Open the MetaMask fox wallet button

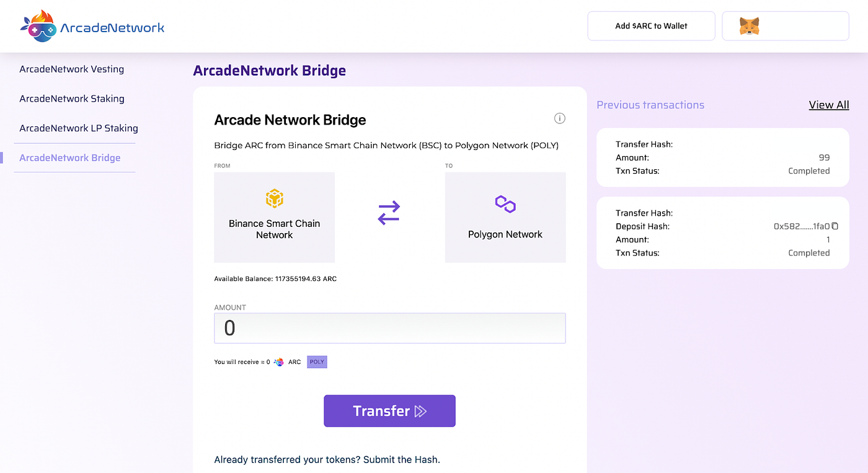(x=786, y=26)
